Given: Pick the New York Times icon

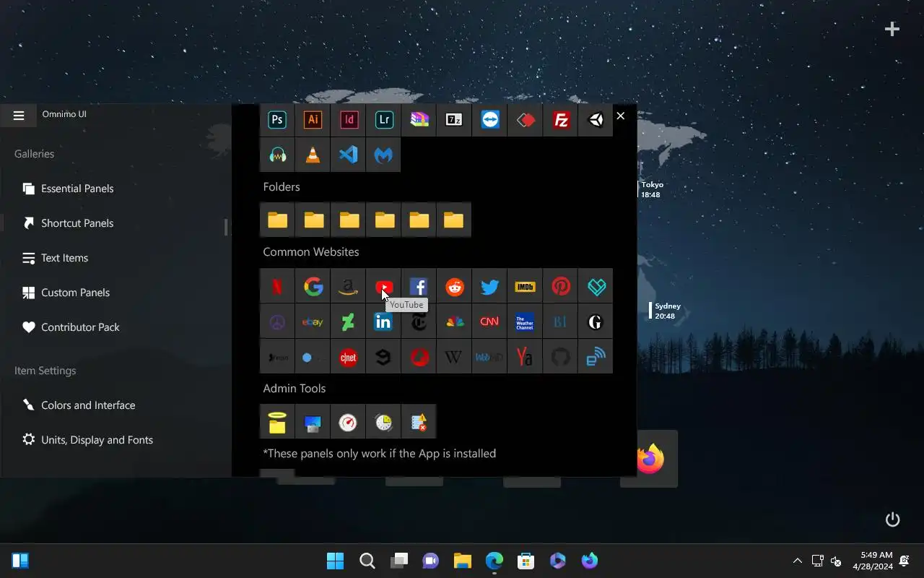Looking at the screenshot, I should click(419, 322).
